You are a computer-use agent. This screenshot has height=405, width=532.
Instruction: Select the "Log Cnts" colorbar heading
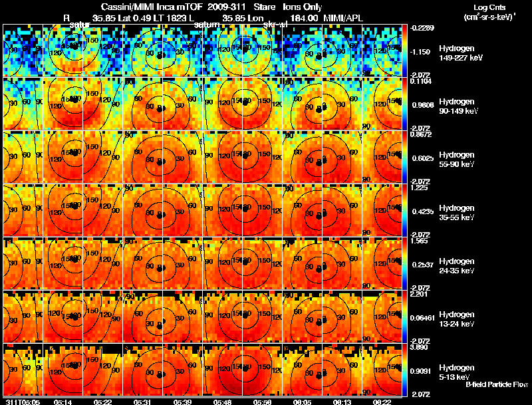pyautogui.click(x=489, y=7)
